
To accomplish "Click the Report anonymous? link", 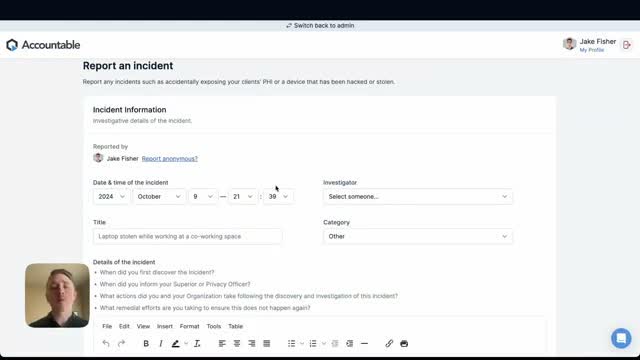I will tap(170, 159).
